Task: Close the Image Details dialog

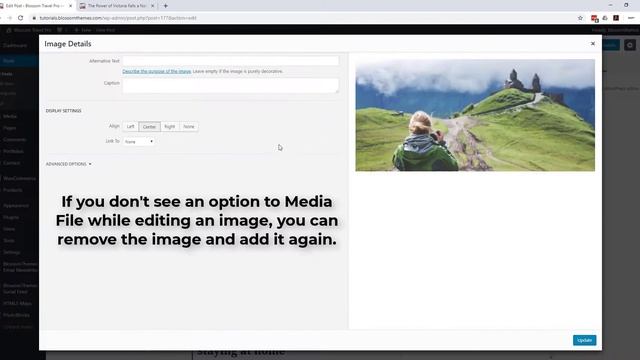Action: coord(593,44)
